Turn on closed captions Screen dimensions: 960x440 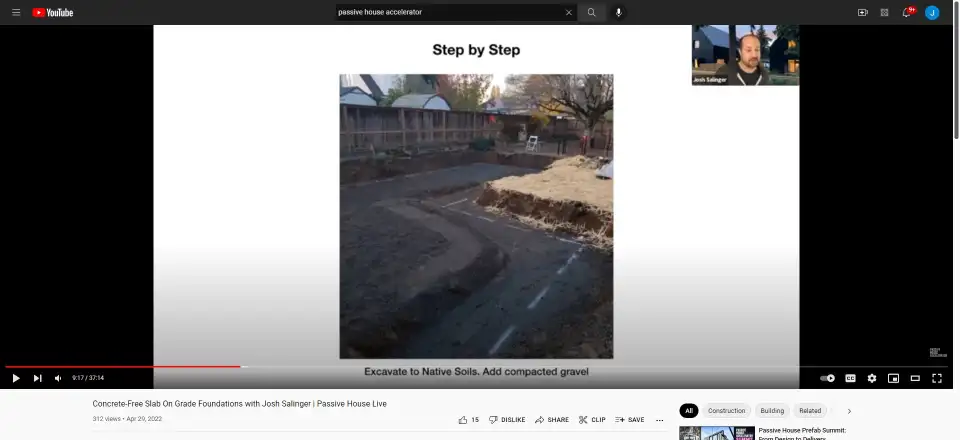[x=850, y=378]
